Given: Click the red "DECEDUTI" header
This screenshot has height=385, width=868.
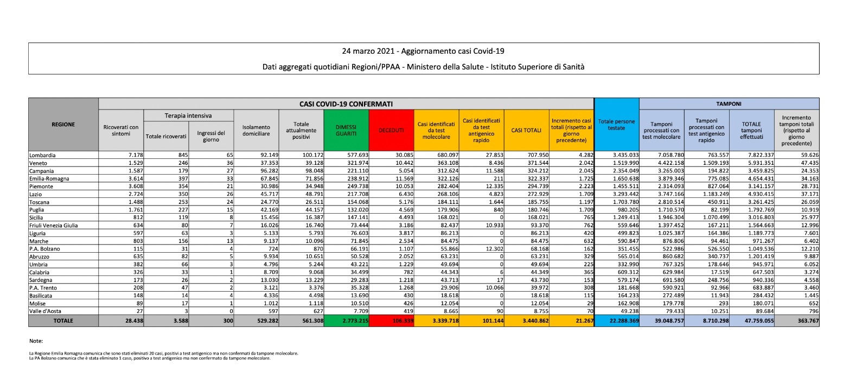Looking at the screenshot, I should click(391, 130).
